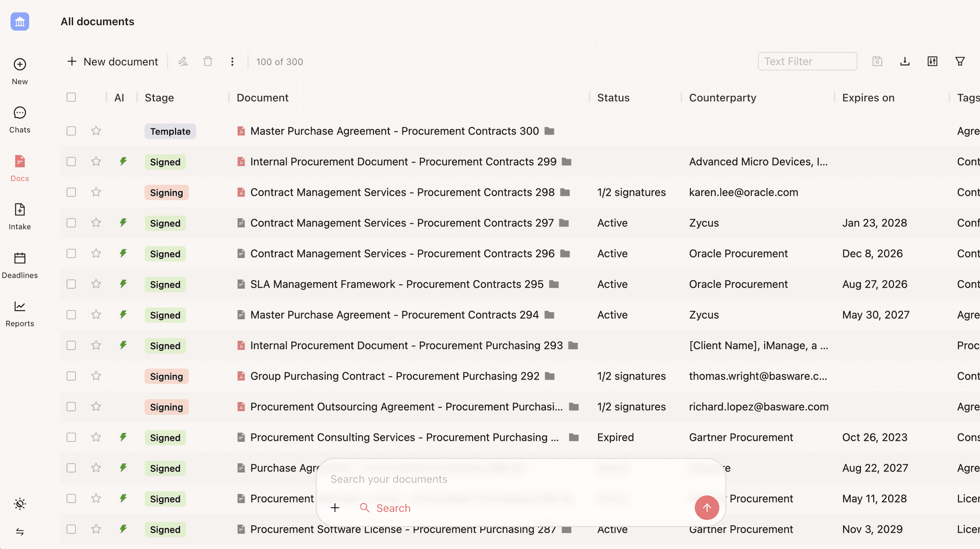Open the three-dot more actions menu
980x549 pixels.
pyautogui.click(x=232, y=61)
